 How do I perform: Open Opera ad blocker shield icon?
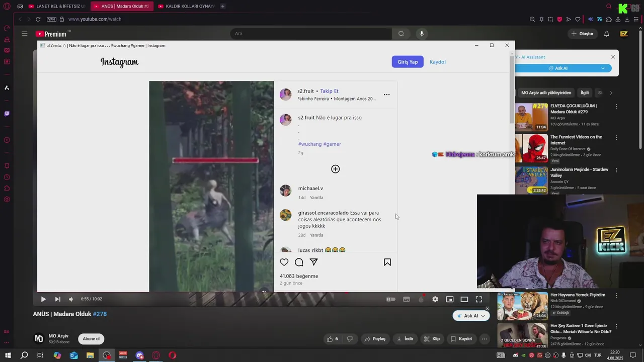559,19
